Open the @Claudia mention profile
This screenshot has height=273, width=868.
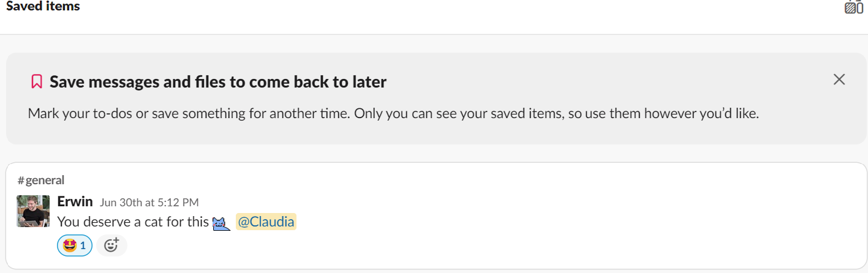266,222
